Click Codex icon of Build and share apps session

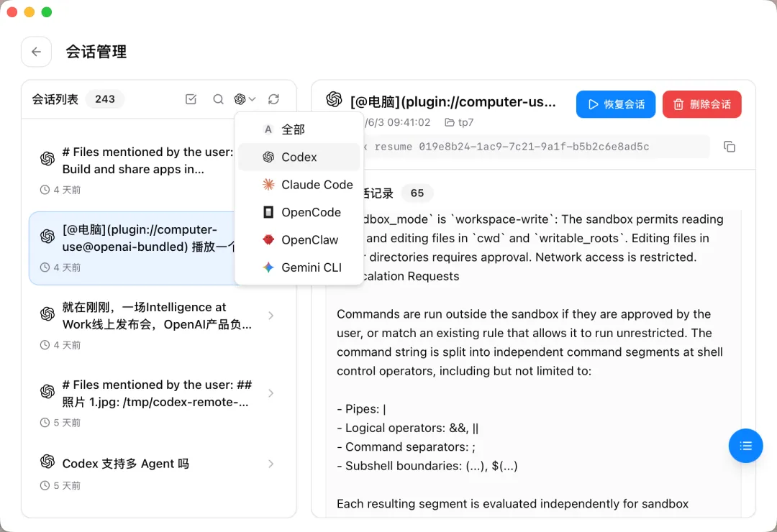tap(47, 159)
